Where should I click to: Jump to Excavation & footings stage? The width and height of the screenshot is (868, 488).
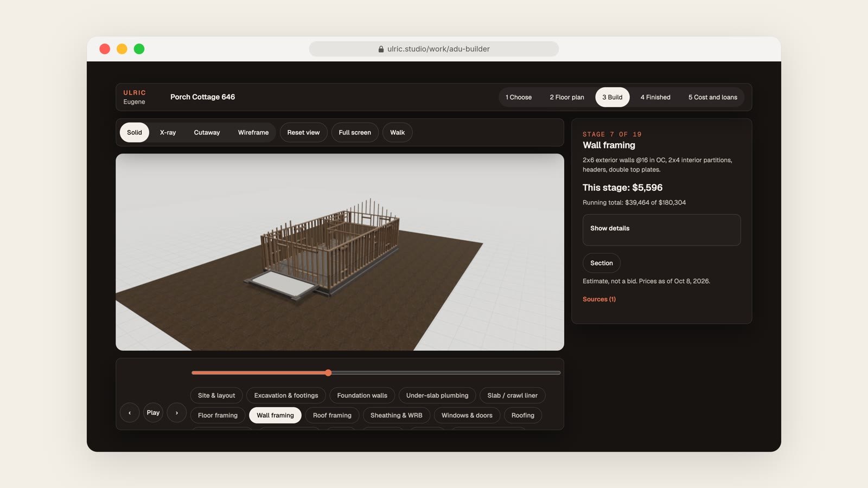(286, 395)
